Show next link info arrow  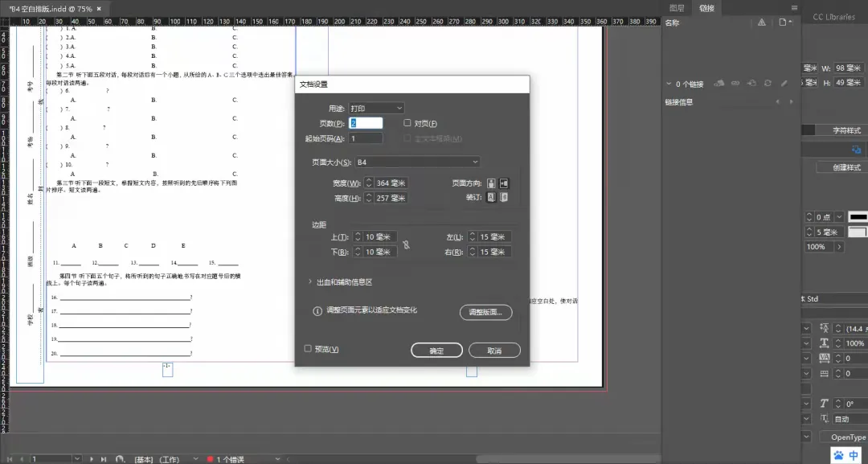coord(791,102)
